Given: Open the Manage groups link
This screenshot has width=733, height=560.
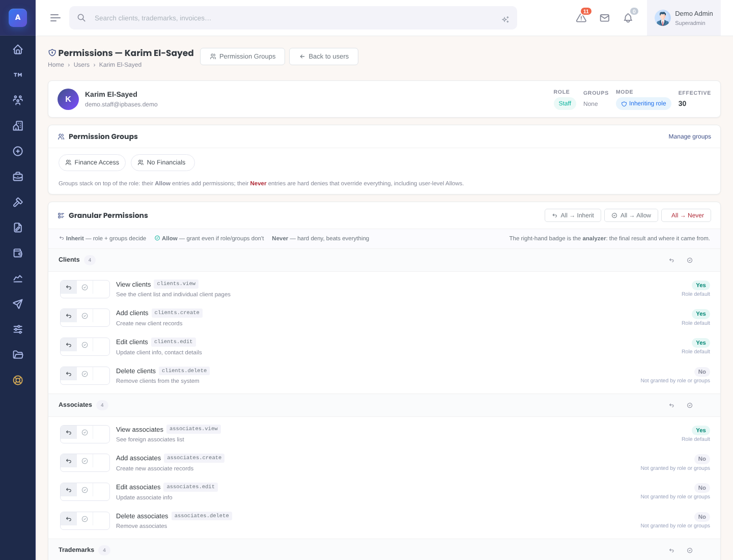Looking at the screenshot, I should [690, 136].
